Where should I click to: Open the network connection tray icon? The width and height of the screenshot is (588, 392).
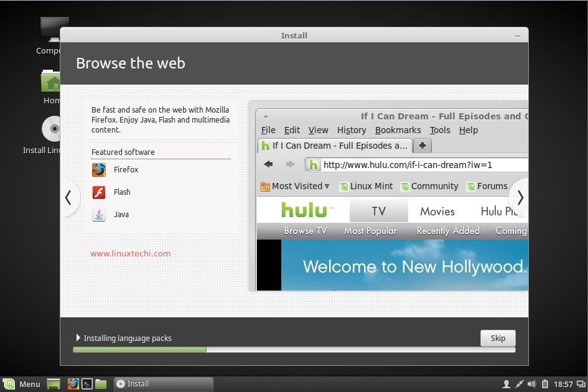(x=519, y=384)
